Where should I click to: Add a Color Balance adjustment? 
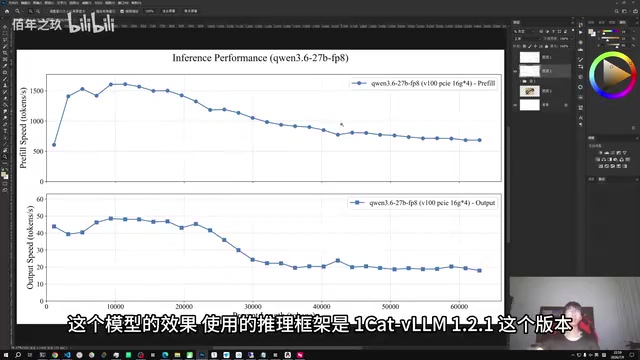click(604, 160)
